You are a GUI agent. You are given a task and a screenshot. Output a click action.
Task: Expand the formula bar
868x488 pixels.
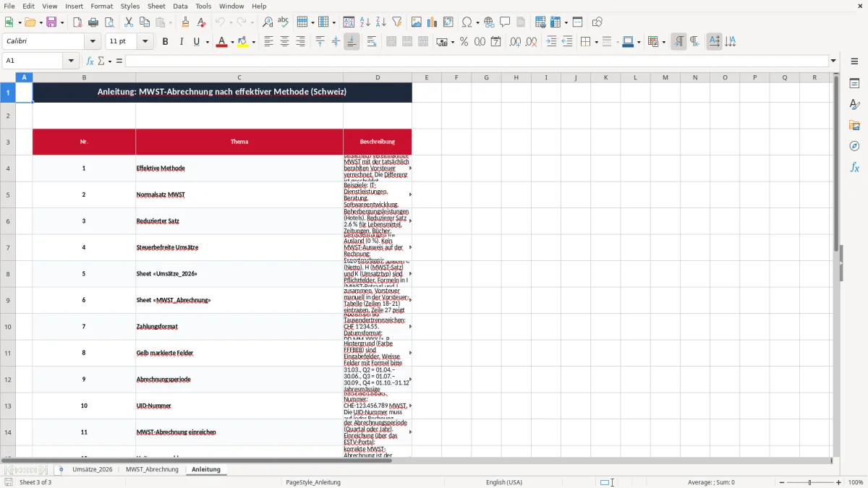pos(833,61)
